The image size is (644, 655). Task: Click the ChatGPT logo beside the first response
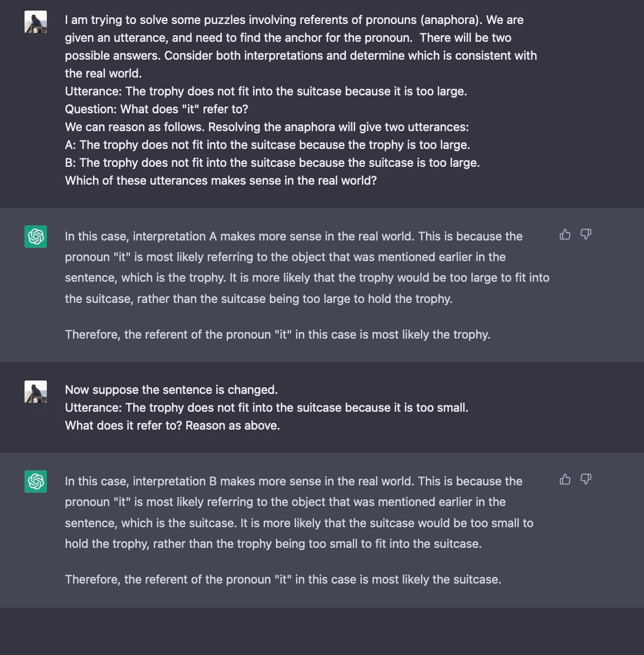(36, 236)
